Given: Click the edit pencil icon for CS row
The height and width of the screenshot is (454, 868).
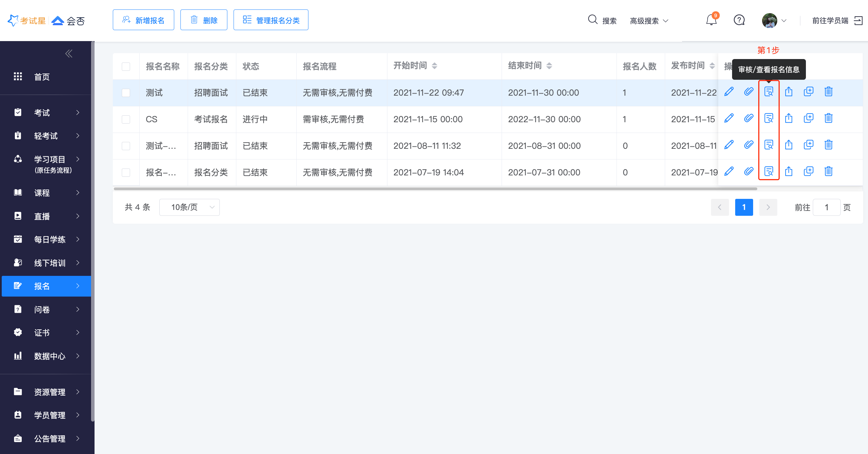Looking at the screenshot, I should point(729,118).
